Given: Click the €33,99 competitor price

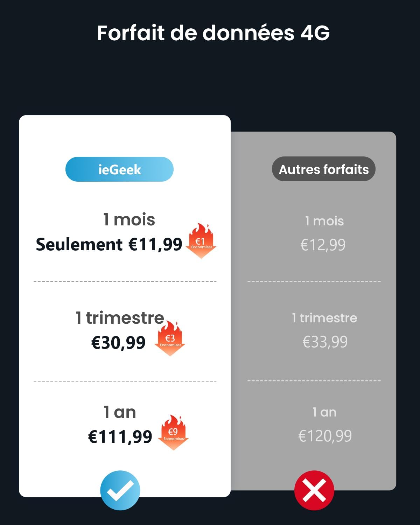Looking at the screenshot, I should coord(325,342).
